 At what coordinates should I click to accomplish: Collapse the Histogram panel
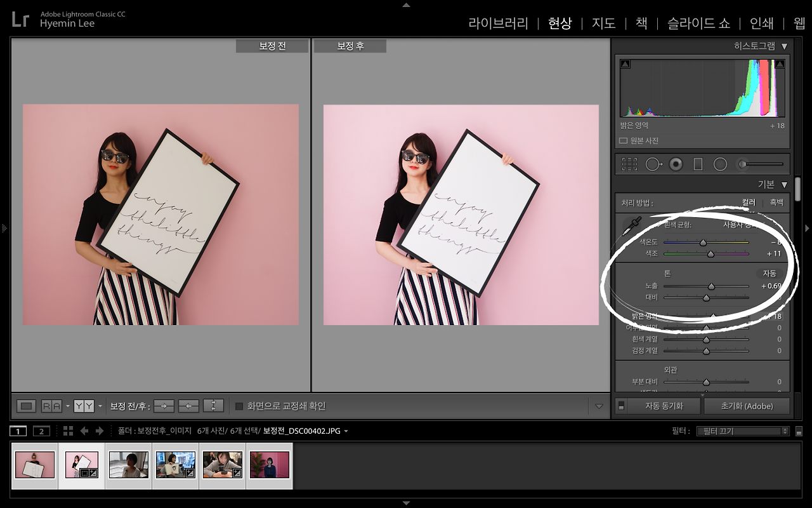click(784, 46)
